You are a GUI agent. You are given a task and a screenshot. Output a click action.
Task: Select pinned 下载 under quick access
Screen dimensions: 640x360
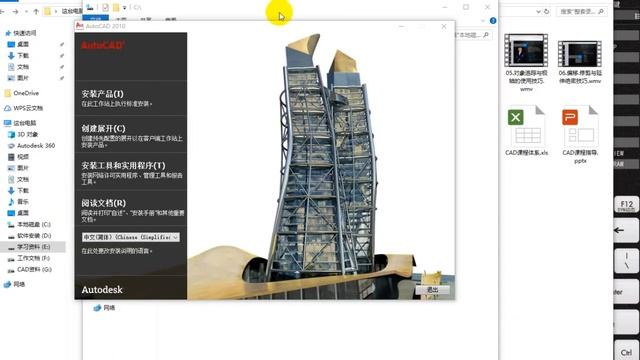(23, 56)
